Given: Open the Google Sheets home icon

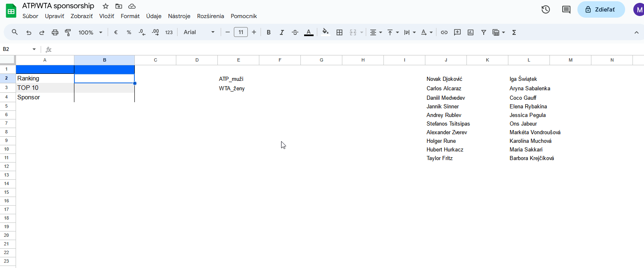Looking at the screenshot, I should pos(11,11).
